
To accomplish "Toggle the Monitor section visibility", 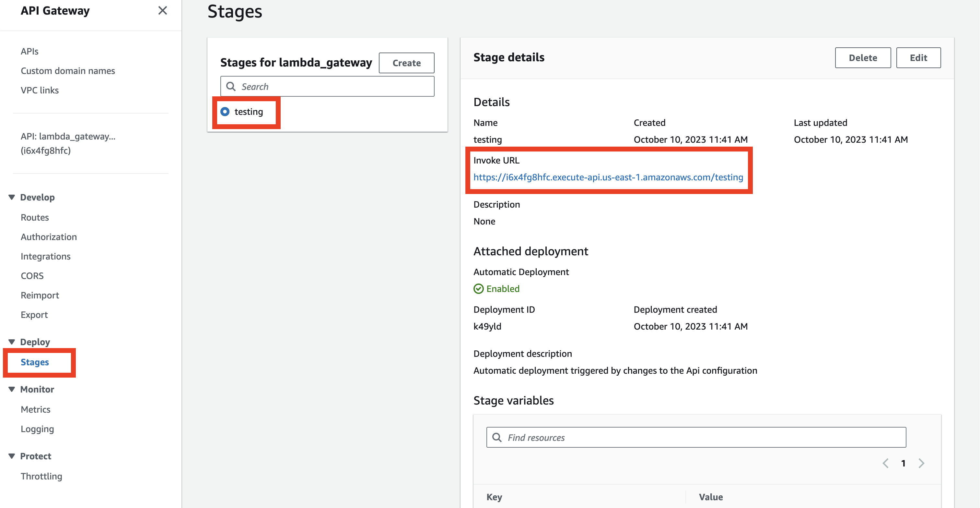I will click(x=11, y=389).
